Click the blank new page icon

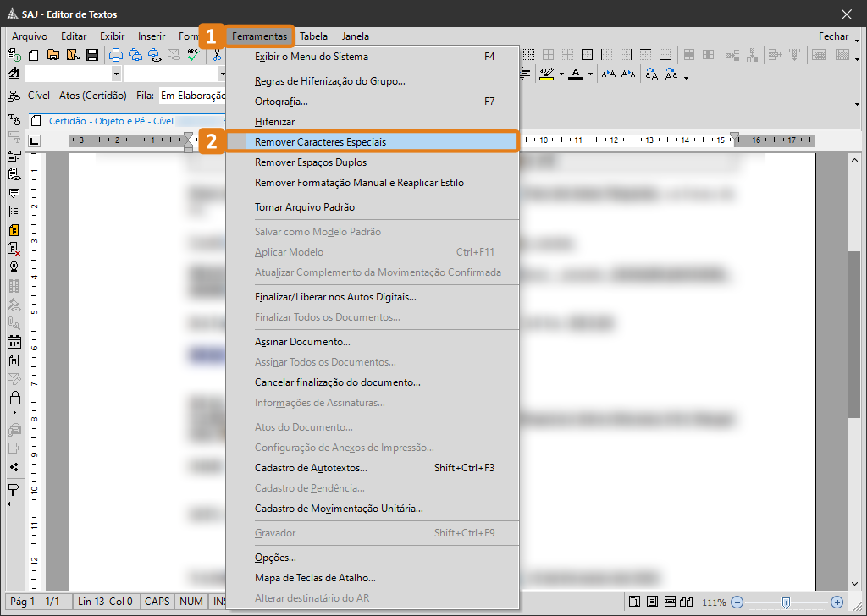(34, 55)
